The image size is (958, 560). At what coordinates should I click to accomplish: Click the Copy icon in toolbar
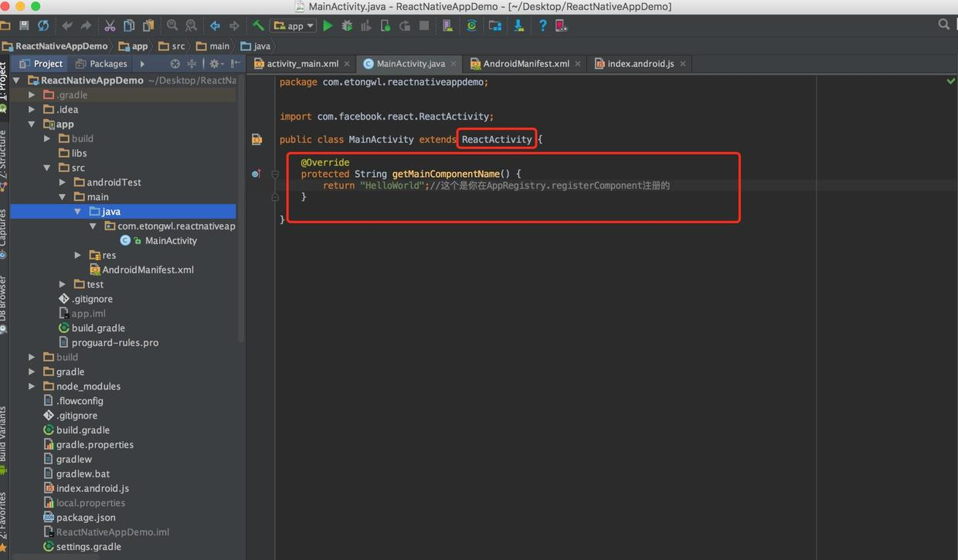click(129, 25)
